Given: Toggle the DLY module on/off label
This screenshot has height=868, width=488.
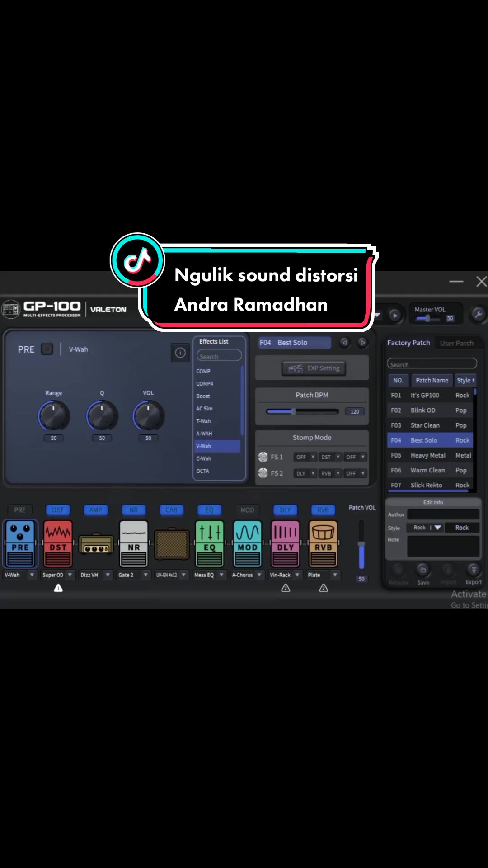Looking at the screenshot, I should coord(285,510).
